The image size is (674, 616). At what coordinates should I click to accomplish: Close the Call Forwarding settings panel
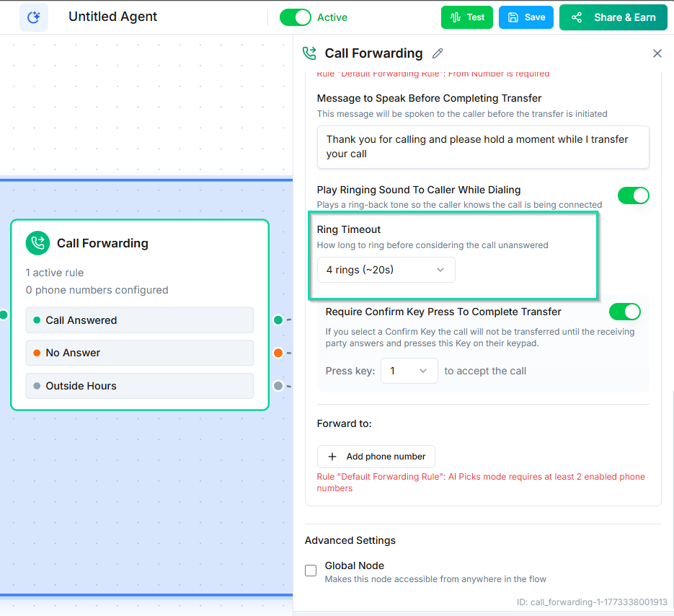click(657, 53)
